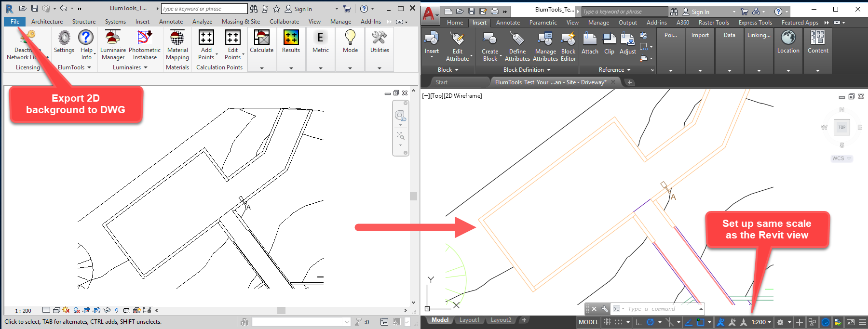
Task: Toggle annotation objects visibility in AutoCAD
Action: coord(720,322)
